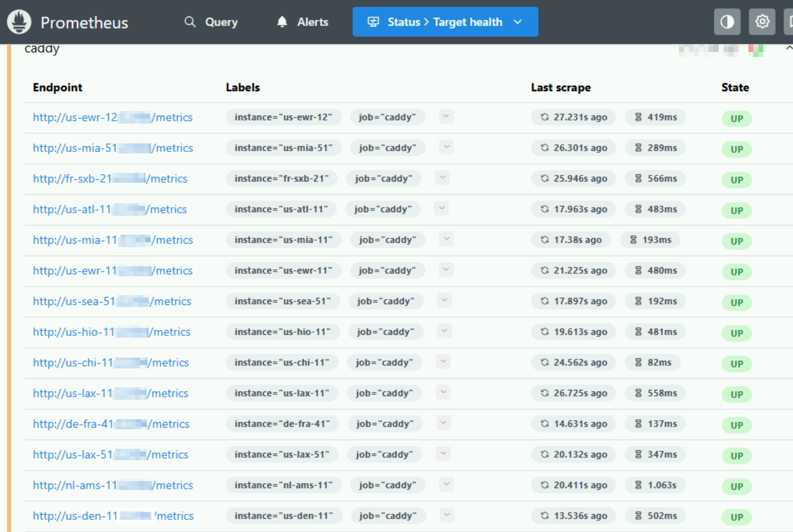Open the us-mia-51 metrics endpoint link
The height and width of the screenshot is (532, 793).
tap(113, 148)
